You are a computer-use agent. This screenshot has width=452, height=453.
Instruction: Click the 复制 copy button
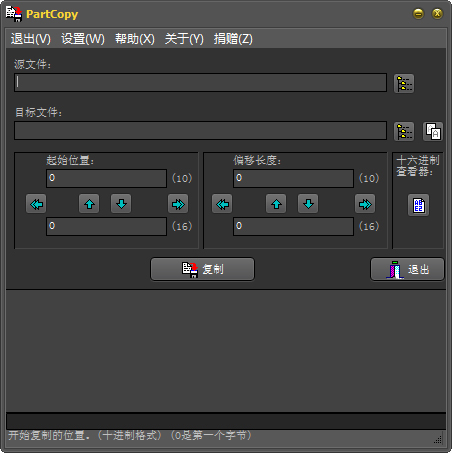[202, 269]
